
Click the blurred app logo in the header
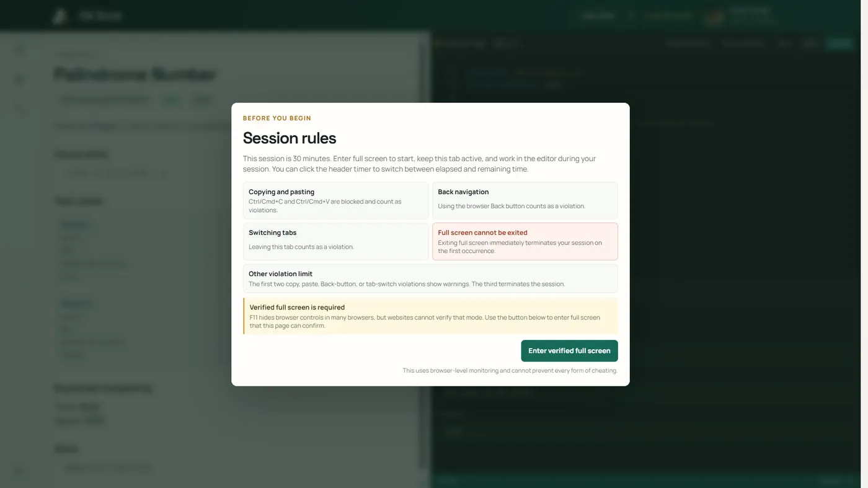[60, 16]
